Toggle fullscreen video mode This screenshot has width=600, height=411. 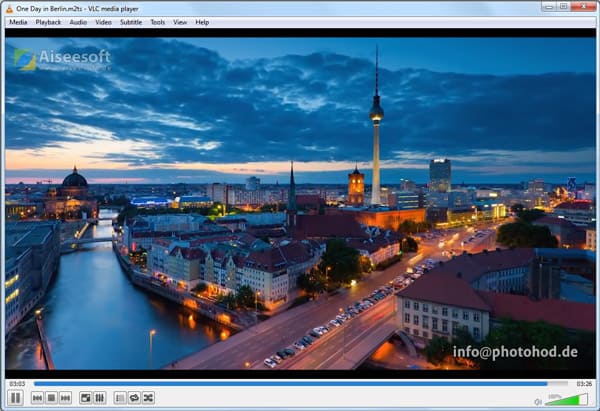[85, 398]
